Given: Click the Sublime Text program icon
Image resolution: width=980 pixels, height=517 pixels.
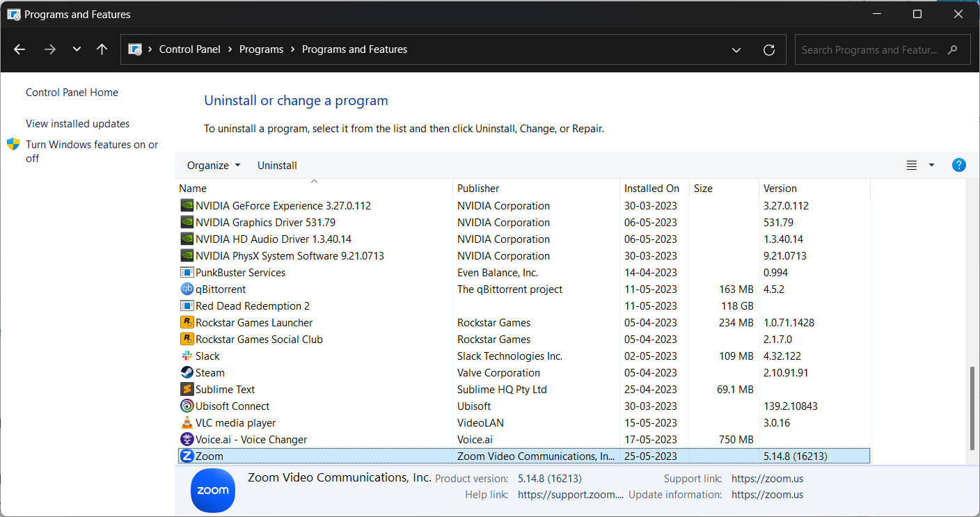Looking at the screenshot, I should pos(187,390).
